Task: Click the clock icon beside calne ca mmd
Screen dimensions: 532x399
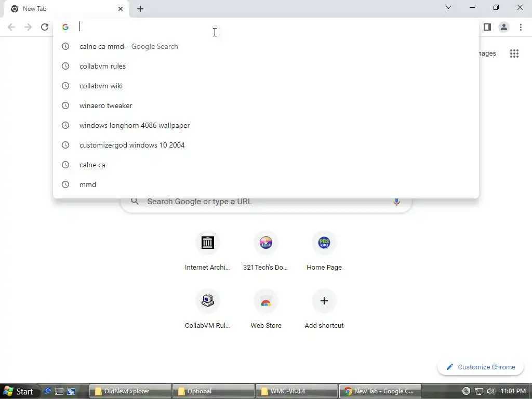Action: point(65,46)
